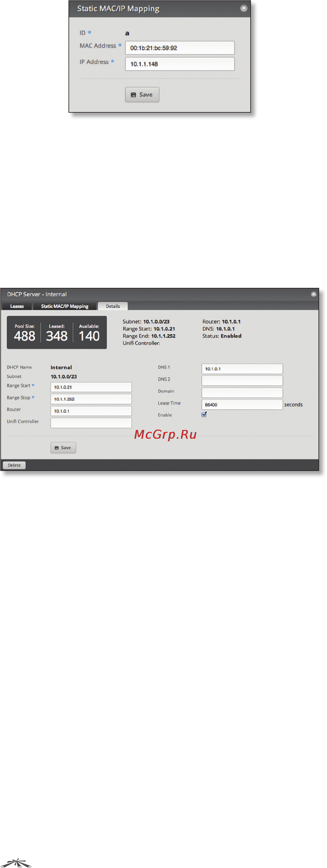327x868 pixels.
Task: Click the DHCP Name value Internal
Action: point(61,367)
